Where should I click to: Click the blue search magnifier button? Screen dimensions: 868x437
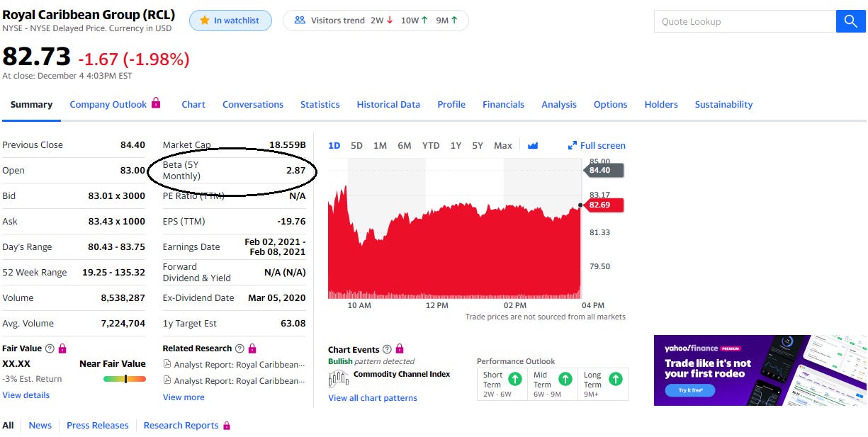click(851, 21)
